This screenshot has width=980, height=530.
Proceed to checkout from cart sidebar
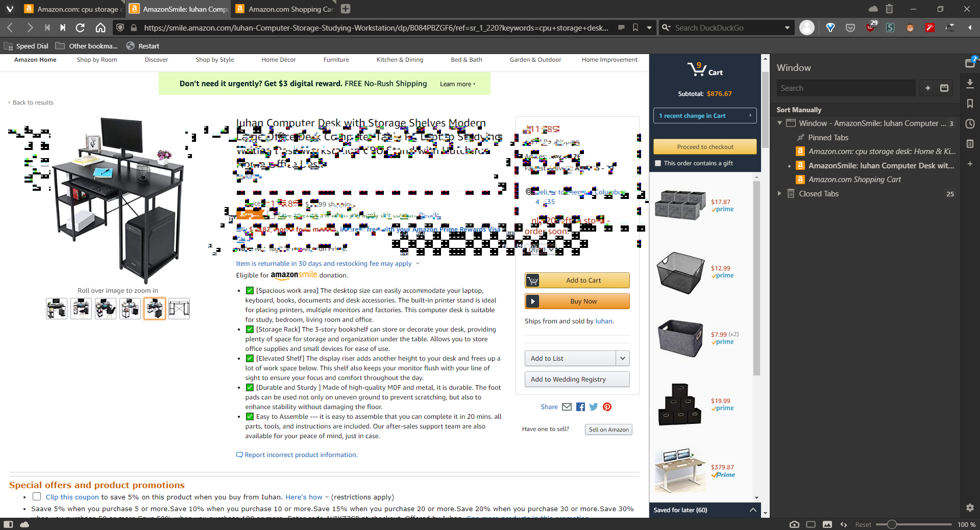(x=705, y=146)
